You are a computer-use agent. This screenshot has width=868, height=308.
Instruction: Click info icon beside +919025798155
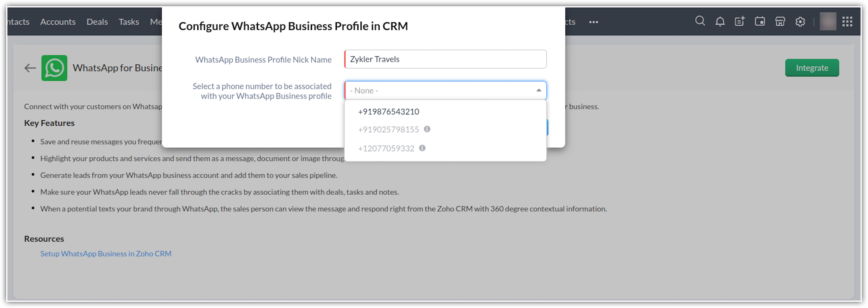(427, 129)
